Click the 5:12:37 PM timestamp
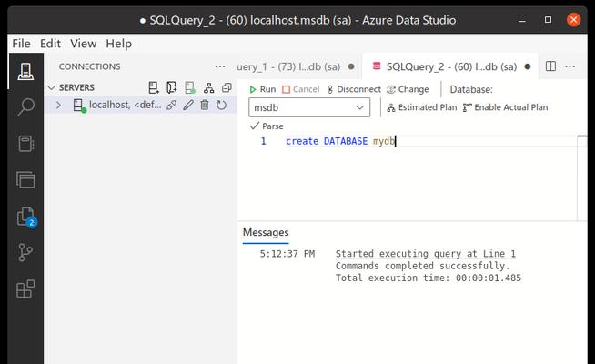 (287, 254)
